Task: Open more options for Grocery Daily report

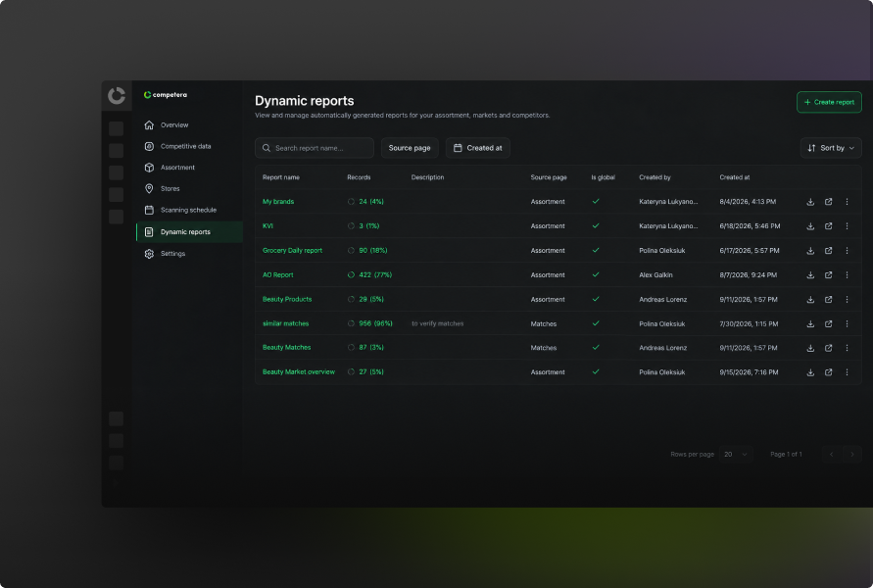Action: point(847,251)
